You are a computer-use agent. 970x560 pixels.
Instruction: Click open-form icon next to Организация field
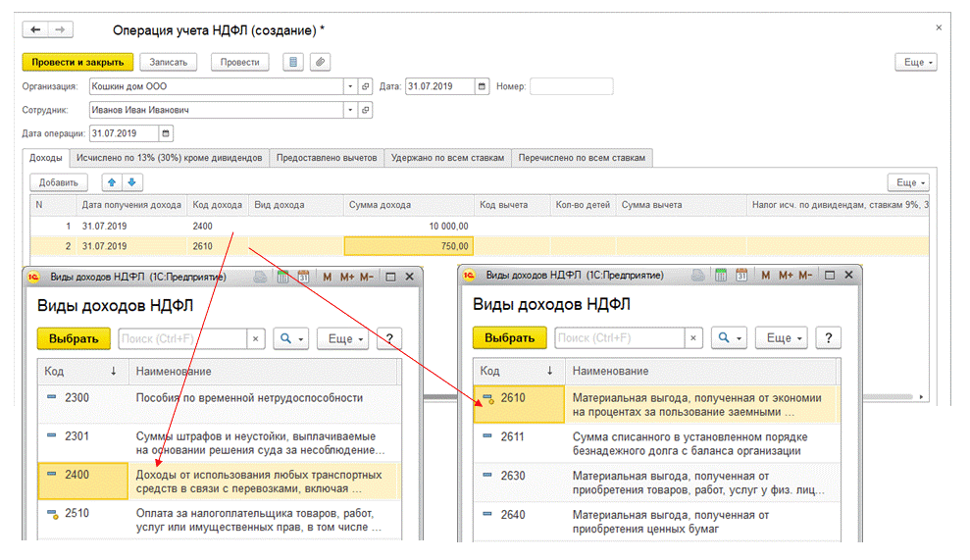point(366,86)
